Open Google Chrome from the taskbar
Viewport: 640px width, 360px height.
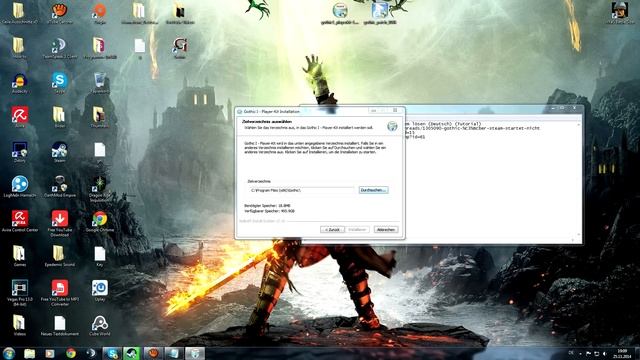point(71,353)
